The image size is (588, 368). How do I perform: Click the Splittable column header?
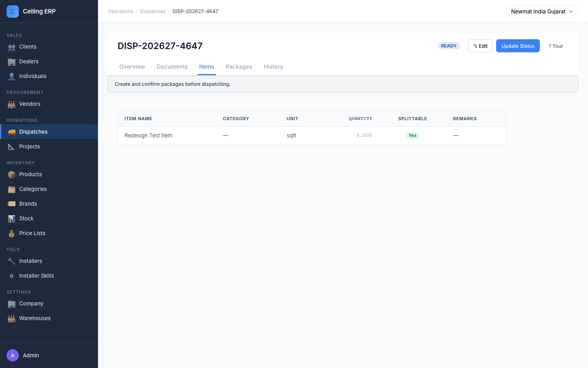click(x=412, y=119)
